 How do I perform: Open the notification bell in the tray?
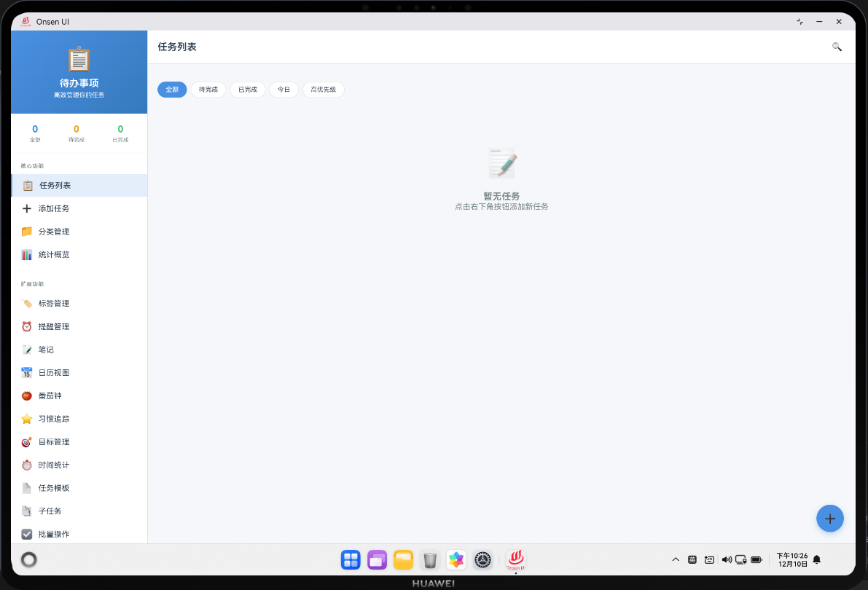pos(816,559)
